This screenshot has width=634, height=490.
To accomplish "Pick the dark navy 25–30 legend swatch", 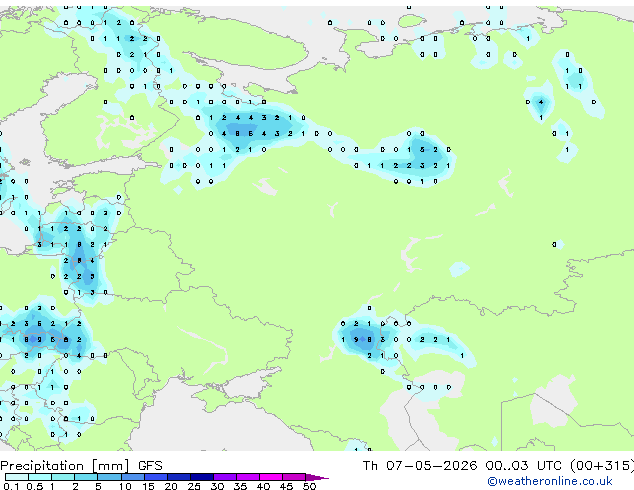I will coord(202,477).
